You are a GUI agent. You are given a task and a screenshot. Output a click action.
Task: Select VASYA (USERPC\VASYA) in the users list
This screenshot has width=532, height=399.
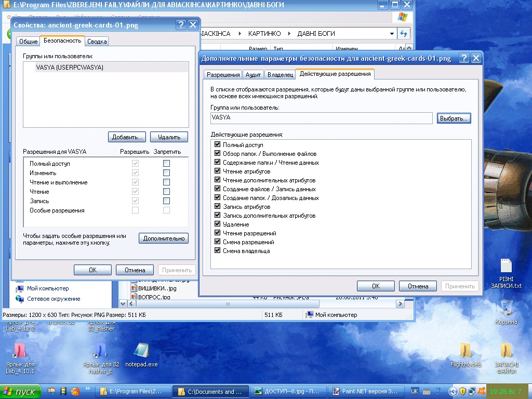pyautogui.click(x=70, y=68)
